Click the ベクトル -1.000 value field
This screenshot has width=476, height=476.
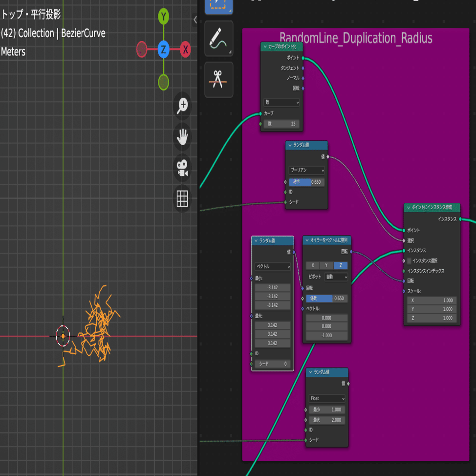(x=327, y=336)
